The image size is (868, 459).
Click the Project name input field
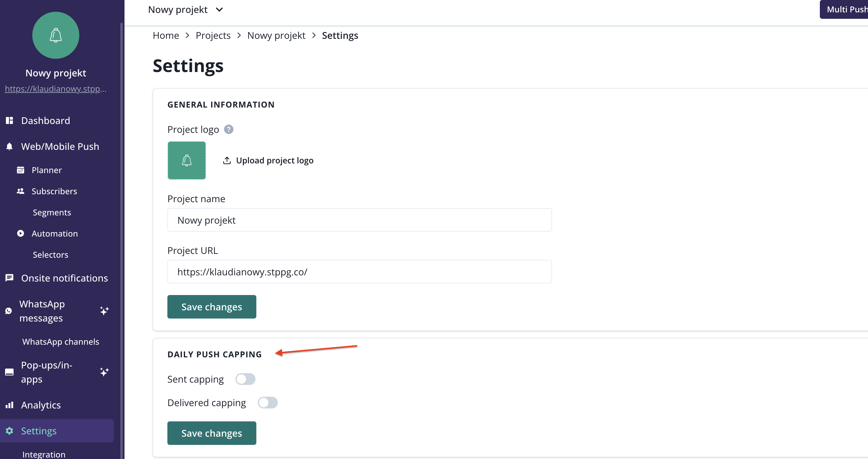coord(359,220)
